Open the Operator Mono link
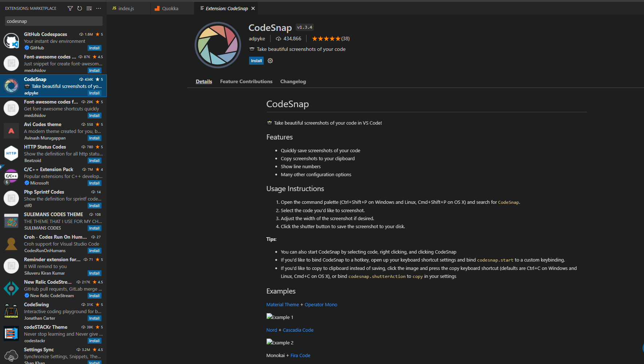The height and width of the screenshot is (364, 644). tap(321, 304)
